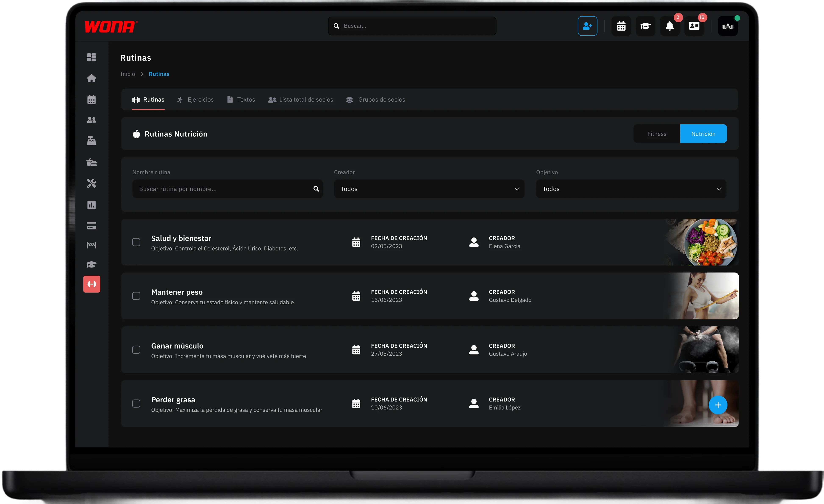Open the calendar icon in sidebar
Screen dimensions: 824x504
[x=92, y=99]
